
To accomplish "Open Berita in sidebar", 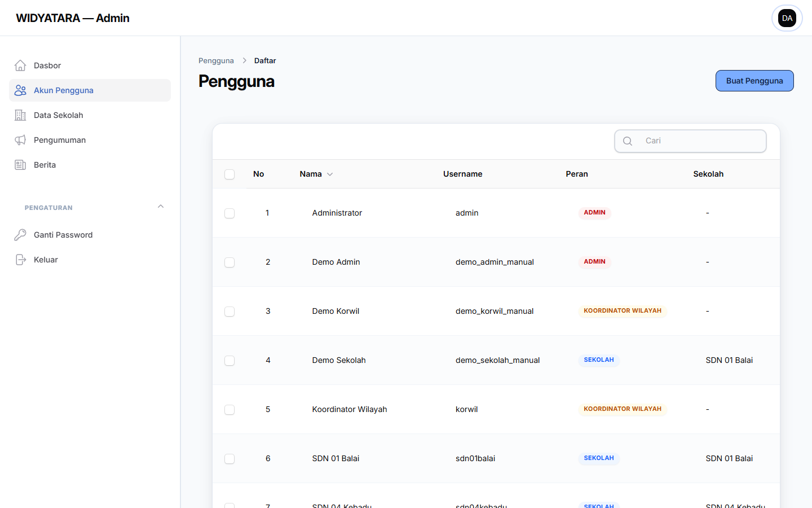I will [90, 165].
